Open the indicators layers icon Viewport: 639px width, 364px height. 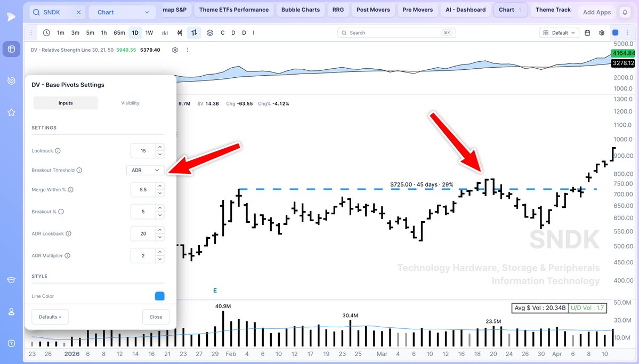[x=210, y=33]
